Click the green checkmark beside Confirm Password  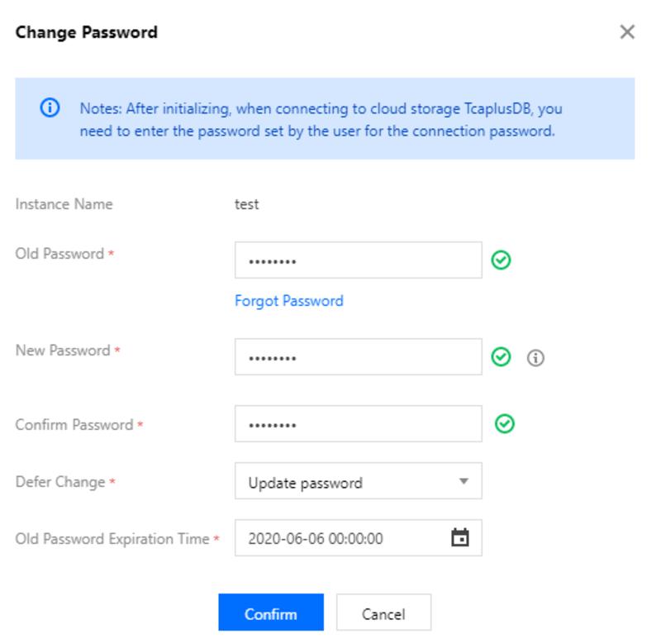tap(505, 424)
